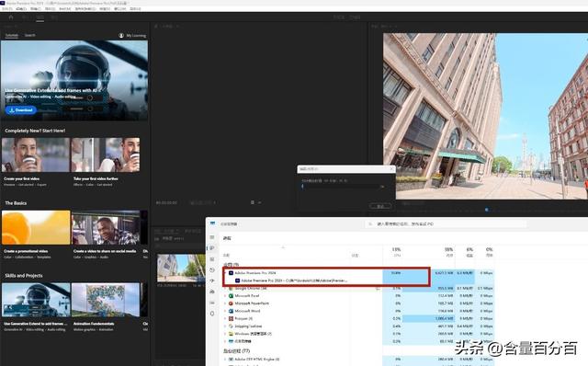Expand the Microsoft Excel process group
The height and width of the screenshot is (366, 588).
(225, 296)
